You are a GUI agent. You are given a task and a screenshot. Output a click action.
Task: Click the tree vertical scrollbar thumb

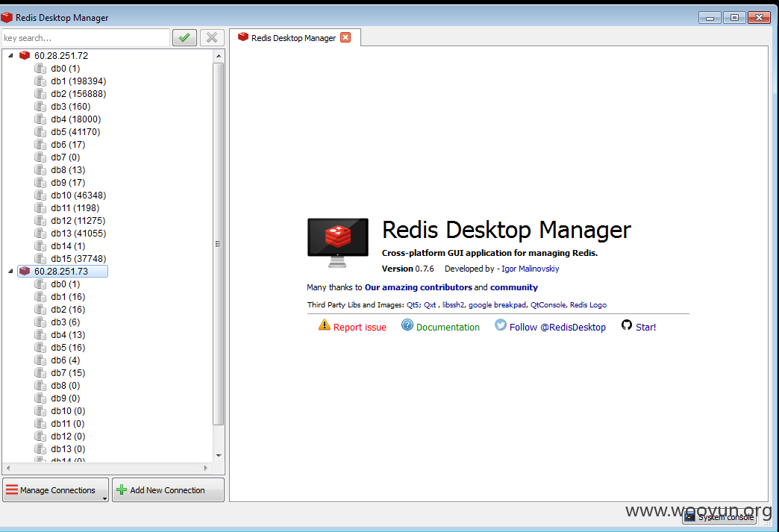[x=218, y=243]
